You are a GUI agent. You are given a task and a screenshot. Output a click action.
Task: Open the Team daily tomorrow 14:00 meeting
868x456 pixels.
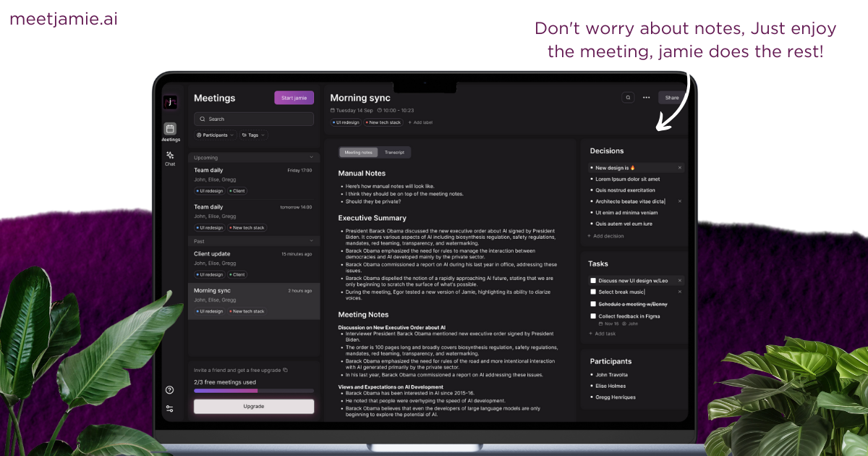(x=254, y=217)
